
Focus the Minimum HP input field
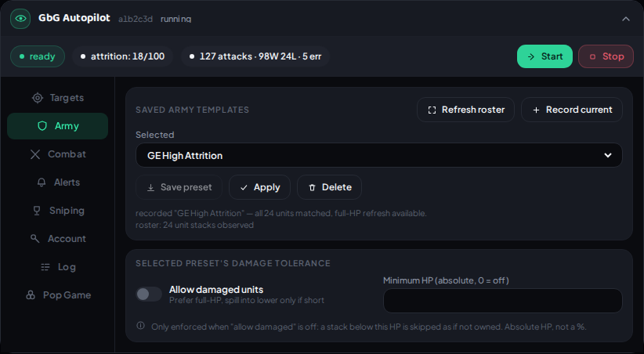pyautogui.click(x=503, y=301)
